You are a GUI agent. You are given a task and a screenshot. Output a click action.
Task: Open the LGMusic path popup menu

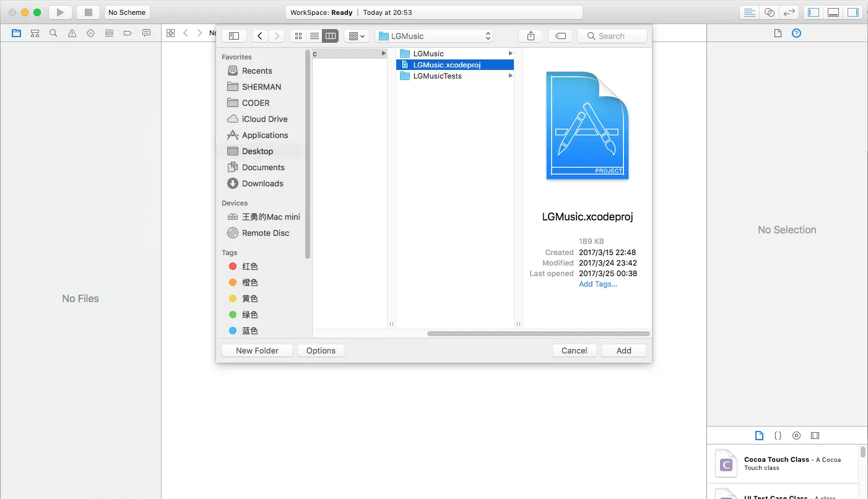click(x=434, y=36)
